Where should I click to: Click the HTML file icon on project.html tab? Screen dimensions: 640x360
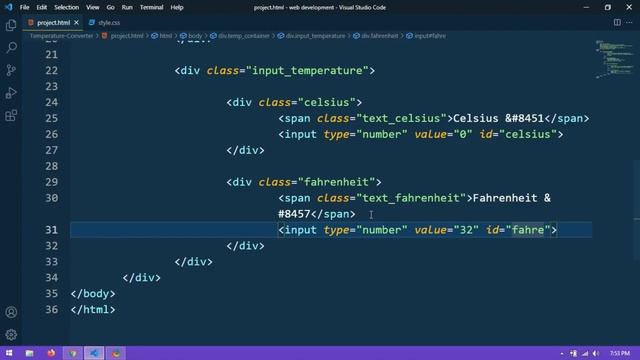pos(31,22)
